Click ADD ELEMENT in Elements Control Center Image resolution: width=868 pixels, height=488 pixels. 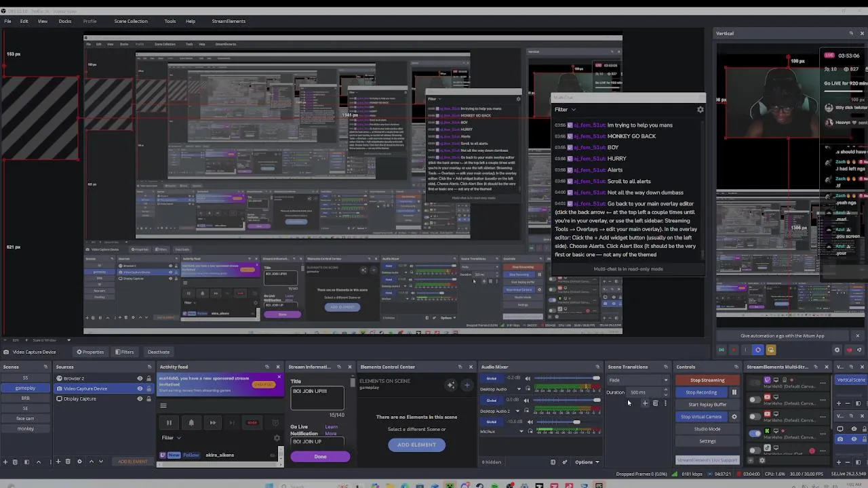pos(416,445)
